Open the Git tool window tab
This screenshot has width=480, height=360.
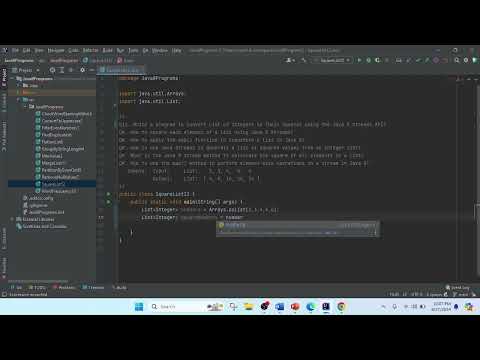pos(16,287)
